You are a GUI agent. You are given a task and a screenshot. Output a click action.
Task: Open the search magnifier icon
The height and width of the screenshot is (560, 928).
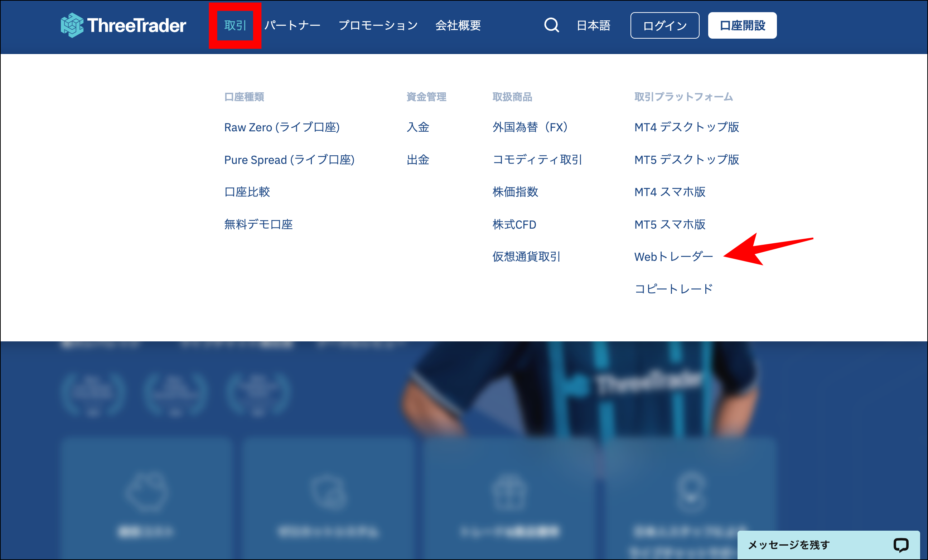coord(551,25)
